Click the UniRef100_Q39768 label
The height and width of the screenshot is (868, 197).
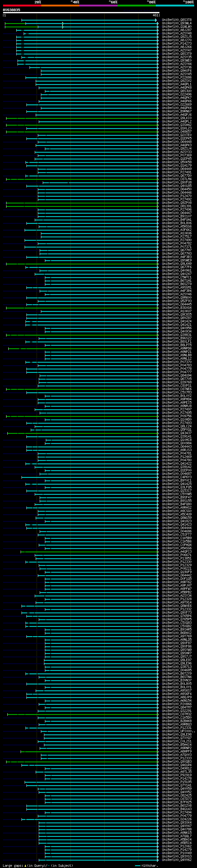176,382
